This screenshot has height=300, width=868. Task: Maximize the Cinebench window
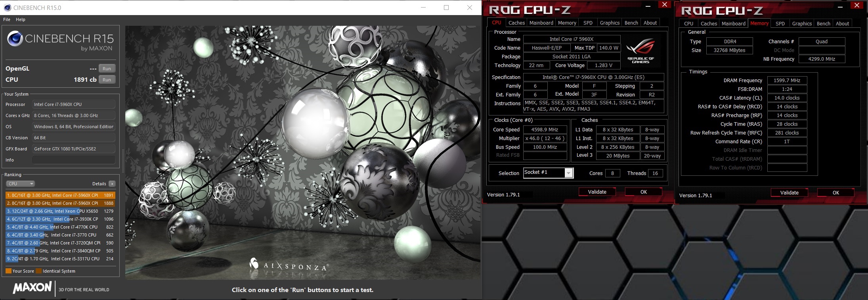pos(446,8)
